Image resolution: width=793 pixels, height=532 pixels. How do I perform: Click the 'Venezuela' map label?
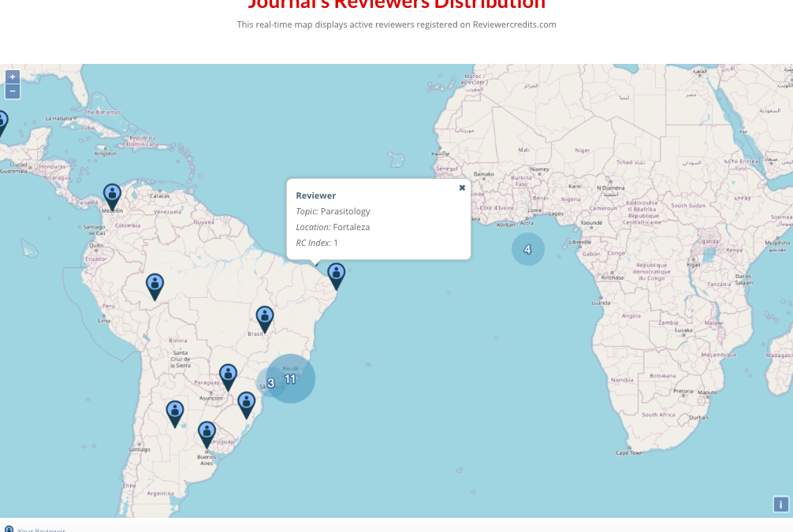pos(167,212)
